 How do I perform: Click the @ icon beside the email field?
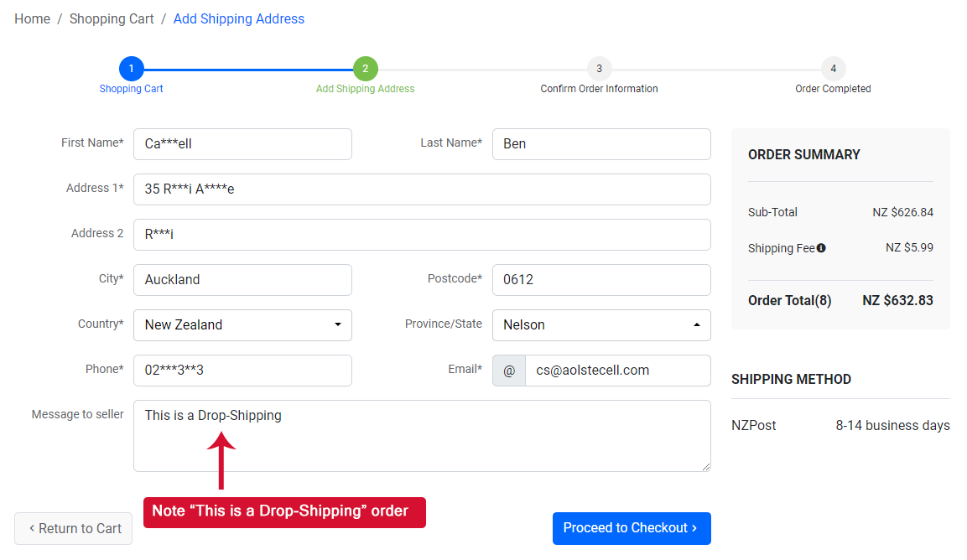[508, 370]
